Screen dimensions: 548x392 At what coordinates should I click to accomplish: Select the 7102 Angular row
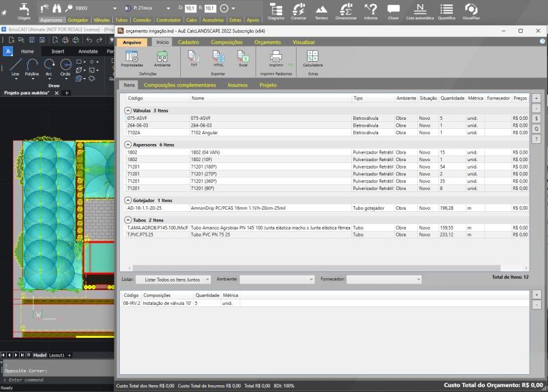[x=327, y=132]
